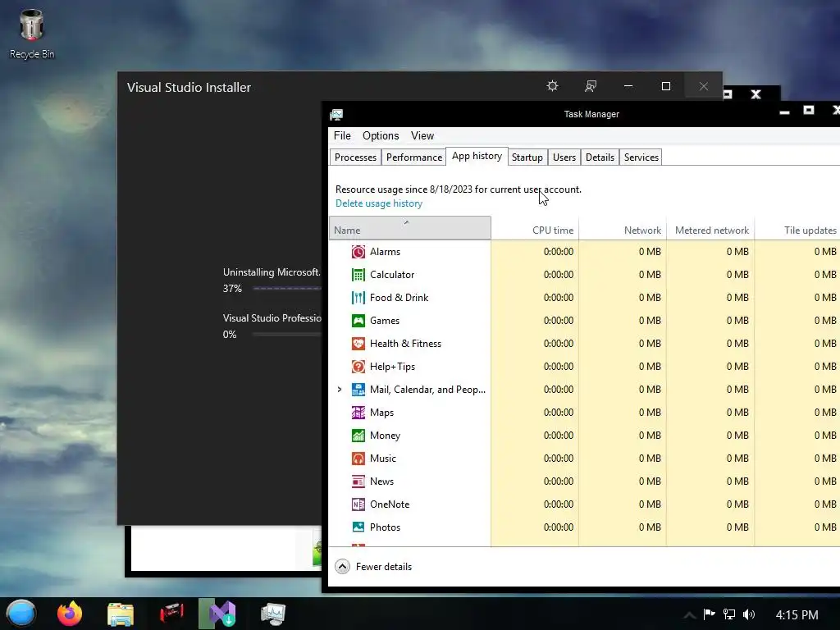The width and height of the screenshot is (840, 630).
Task: Switch to the Performance tab
Action: (414, 157)
